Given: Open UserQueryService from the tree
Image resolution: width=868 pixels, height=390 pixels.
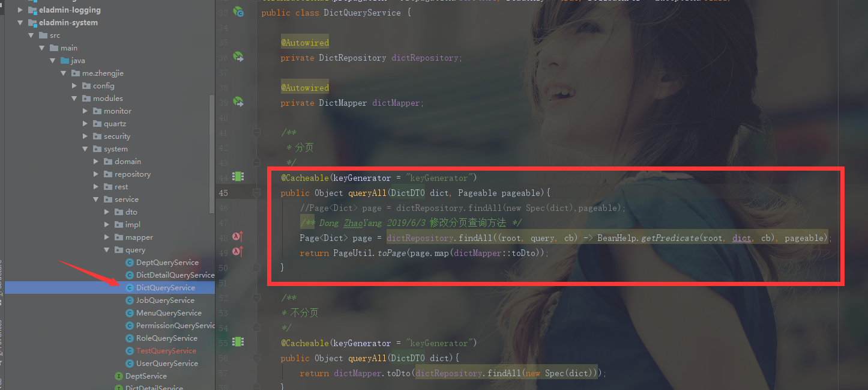Looking at the screenshot, I should pyautogui.click(x=167, y=363).
